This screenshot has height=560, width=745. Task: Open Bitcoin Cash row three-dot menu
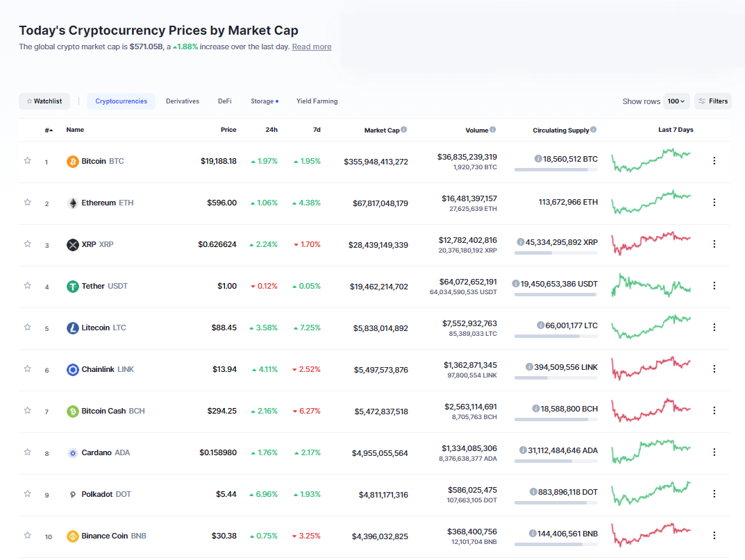tap(714, 410)
